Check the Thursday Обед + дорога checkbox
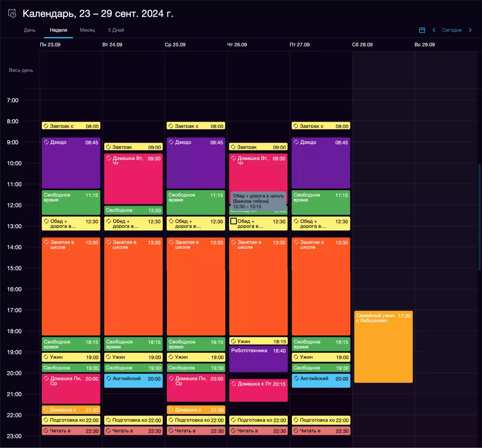The image size is (482, 448). pos(234,221)
